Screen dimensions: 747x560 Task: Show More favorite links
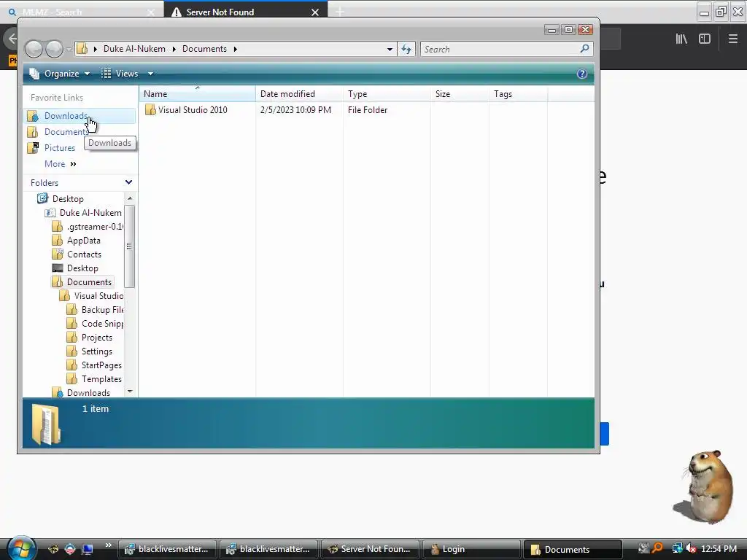click(60, 164)
